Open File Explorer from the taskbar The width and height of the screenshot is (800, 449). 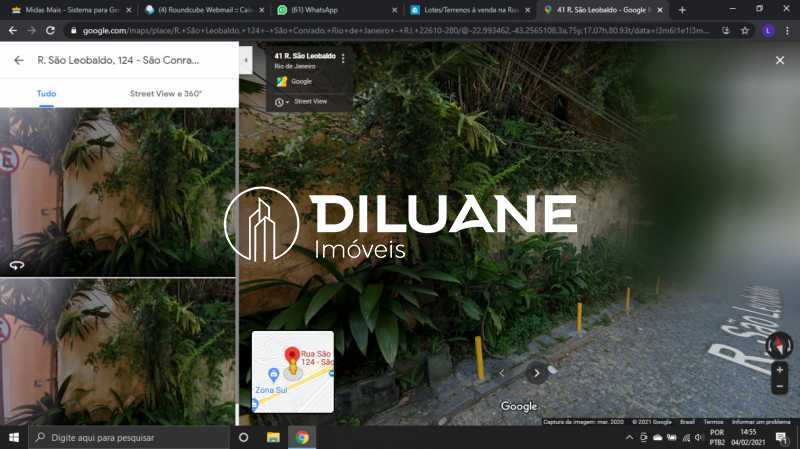coord(273,438)
